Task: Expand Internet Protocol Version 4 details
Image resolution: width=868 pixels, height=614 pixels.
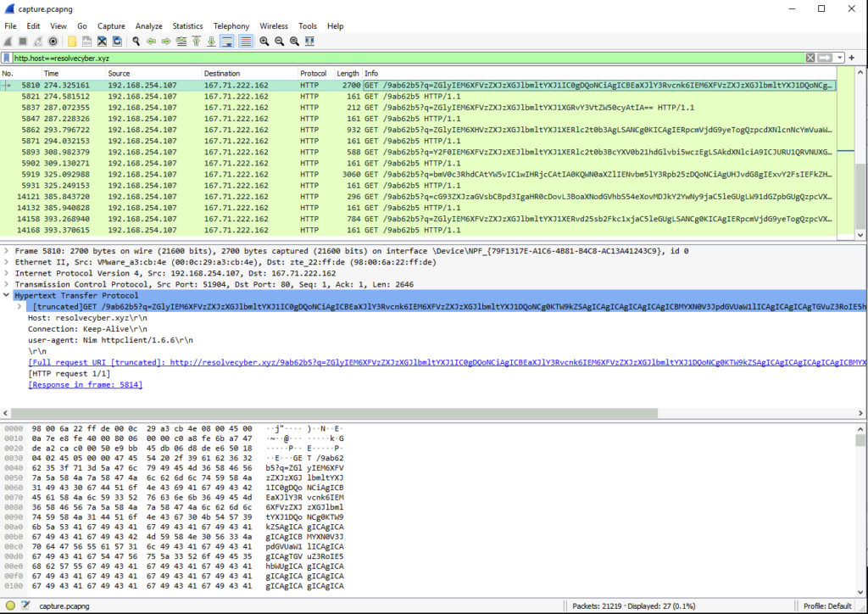Action: 6,273
